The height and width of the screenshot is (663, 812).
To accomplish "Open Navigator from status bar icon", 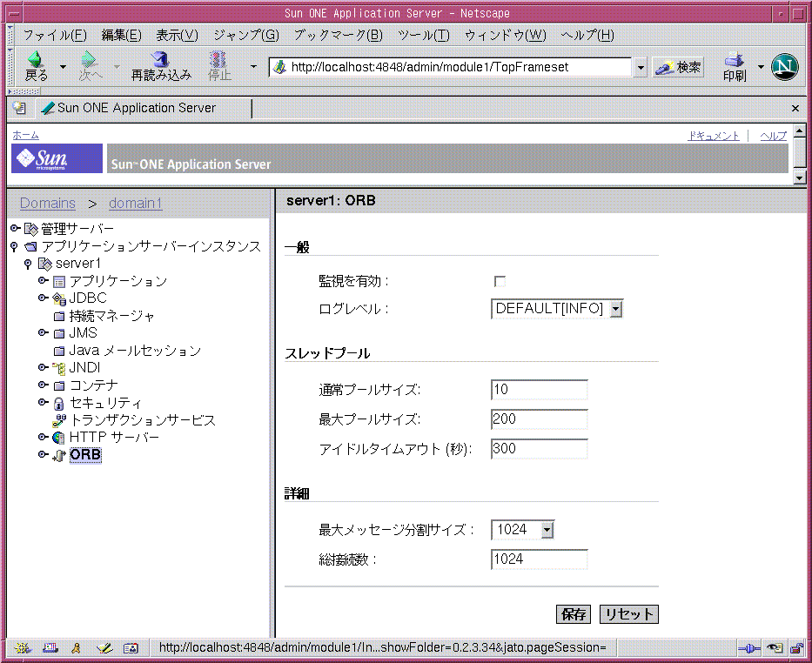I will click(23, 647).
